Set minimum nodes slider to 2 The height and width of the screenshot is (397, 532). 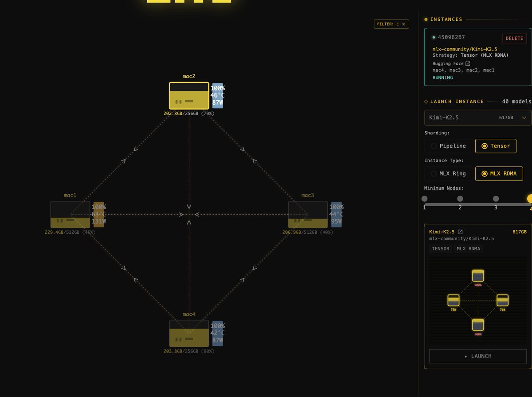460,199
